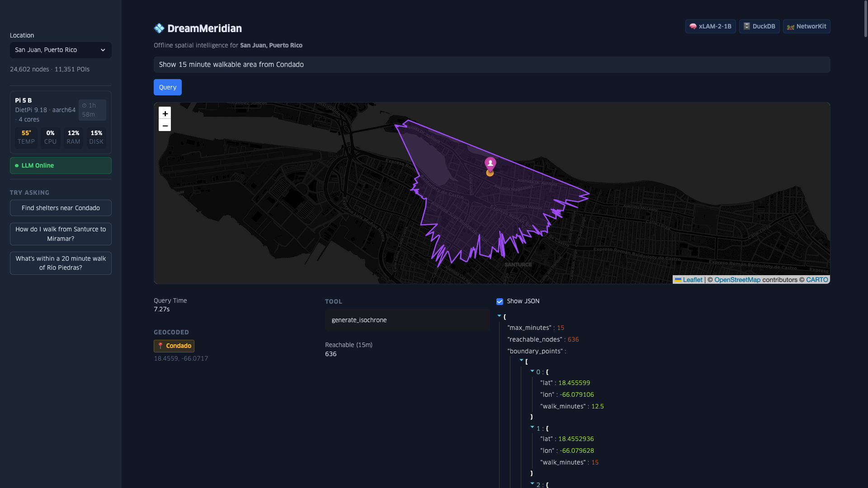Collapse the root JSON object node
The width and height of the screenshot is (868, 488).
tap(499, 315)
